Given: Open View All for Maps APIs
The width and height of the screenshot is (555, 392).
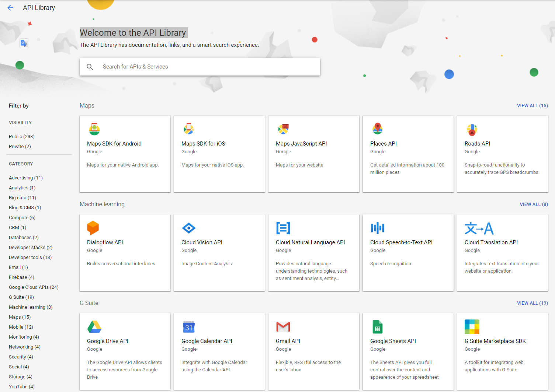Looking at the screenshot, I should pyautogui.click(x=532, y=106).
